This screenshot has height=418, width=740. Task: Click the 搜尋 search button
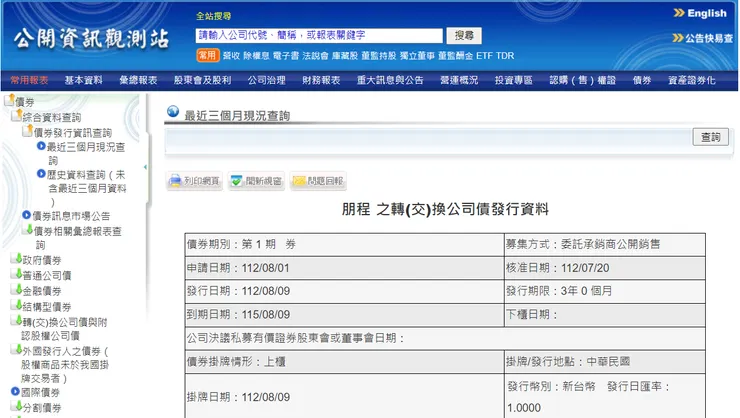click(x=464, y=35)
